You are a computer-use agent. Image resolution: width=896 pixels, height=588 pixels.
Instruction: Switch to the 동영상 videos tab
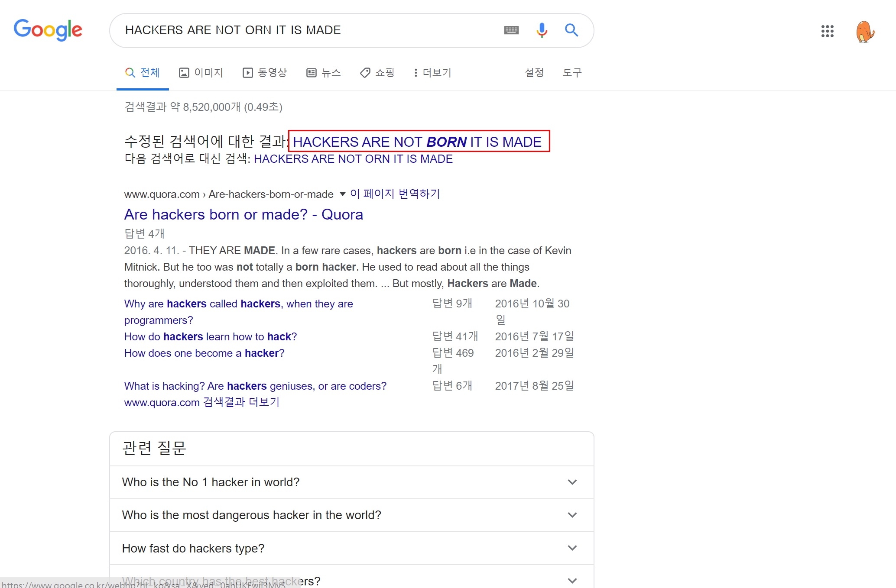tap(265, 73)
